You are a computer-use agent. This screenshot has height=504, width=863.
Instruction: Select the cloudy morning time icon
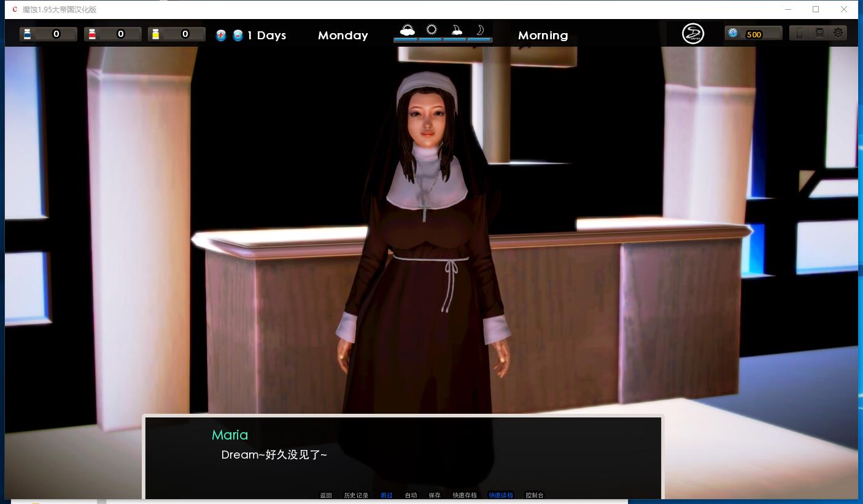click(406, 30)
